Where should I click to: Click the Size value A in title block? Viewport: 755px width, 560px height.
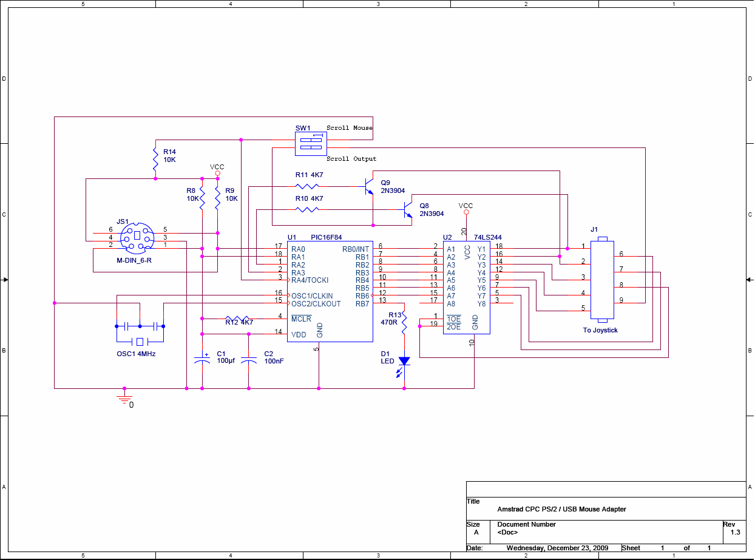(x=476, y=532)
